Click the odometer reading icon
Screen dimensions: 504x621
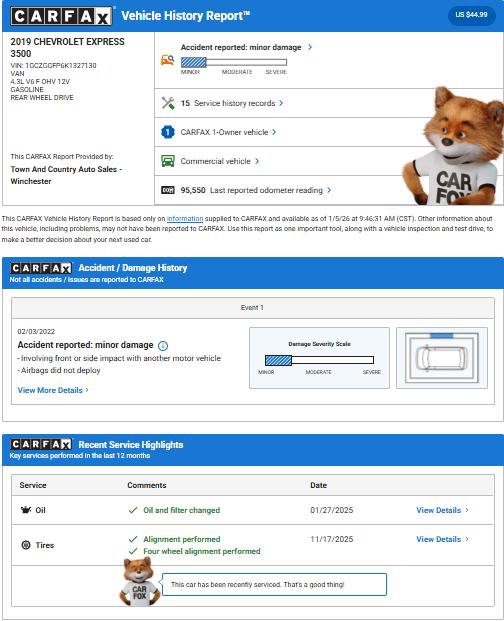168,190
